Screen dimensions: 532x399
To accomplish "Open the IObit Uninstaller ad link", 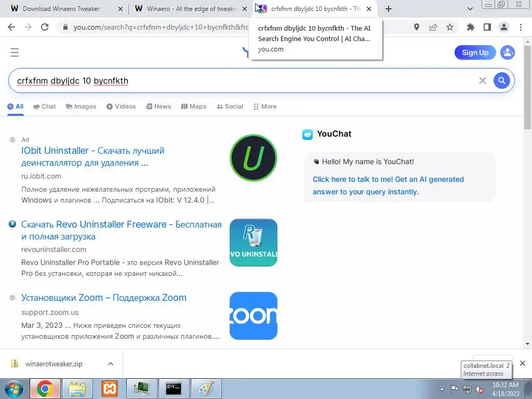I will (92, 156).
